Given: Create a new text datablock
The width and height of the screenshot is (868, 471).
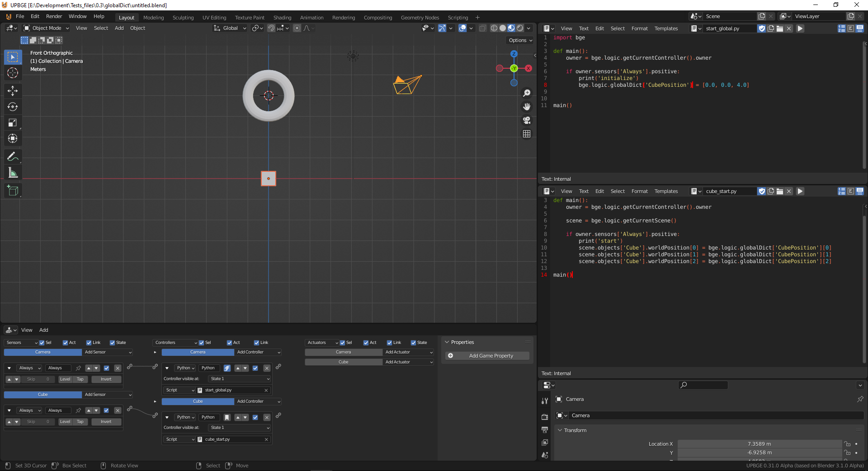Looking at the screenshot, I should click(x=771, y=28).
